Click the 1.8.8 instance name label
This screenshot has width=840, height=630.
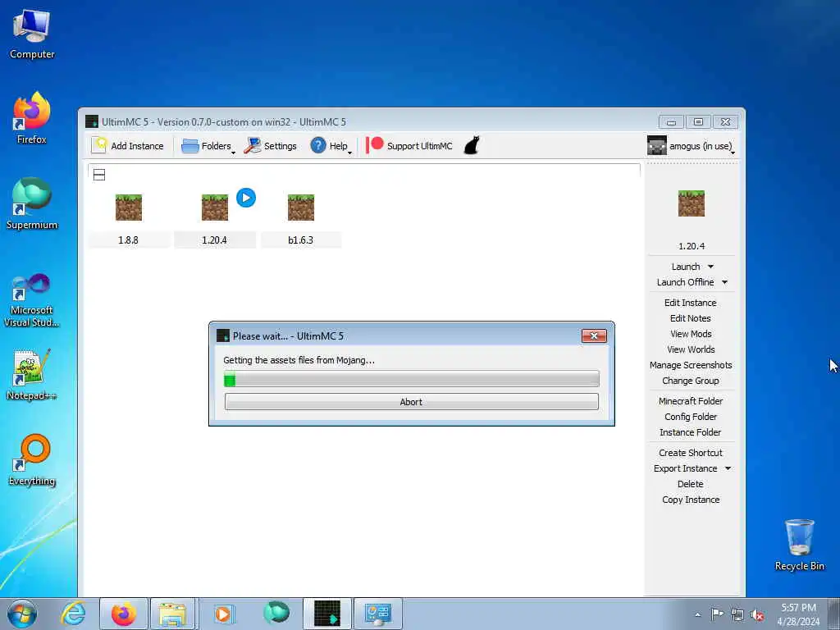(x=129, y=240)
